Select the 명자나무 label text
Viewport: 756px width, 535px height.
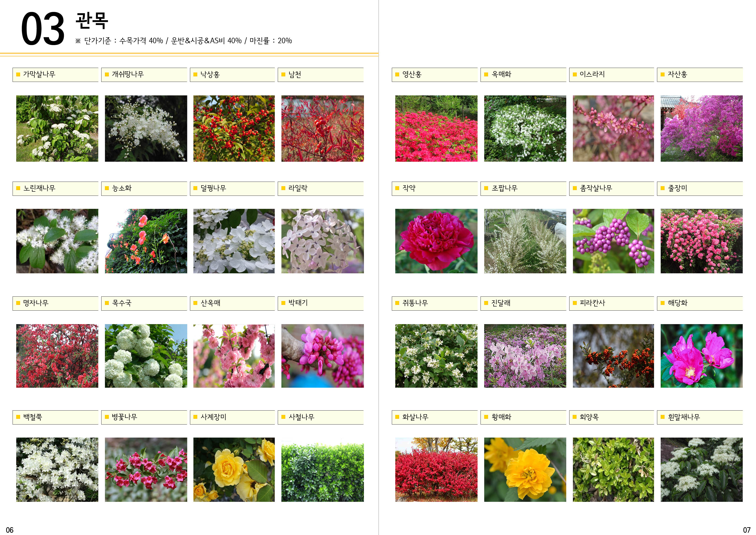point(36,303)
